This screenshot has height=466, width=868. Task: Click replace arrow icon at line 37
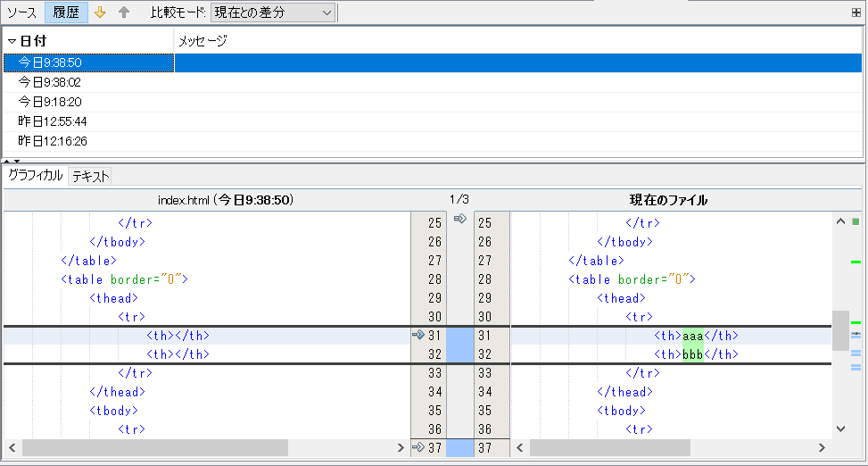pyautogui.click(x=418, y=447)
